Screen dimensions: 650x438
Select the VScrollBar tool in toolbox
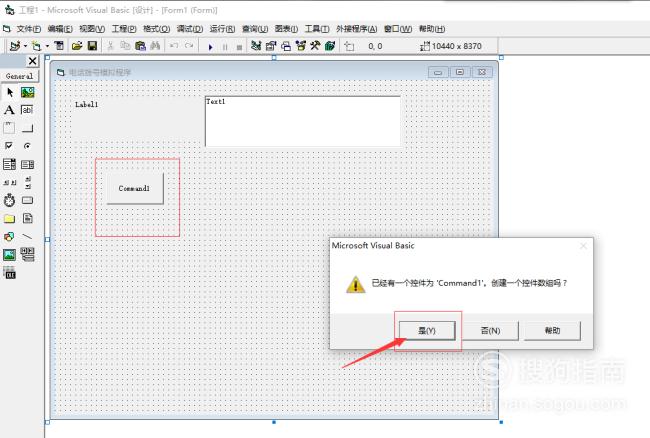click(x=27, y=182)
